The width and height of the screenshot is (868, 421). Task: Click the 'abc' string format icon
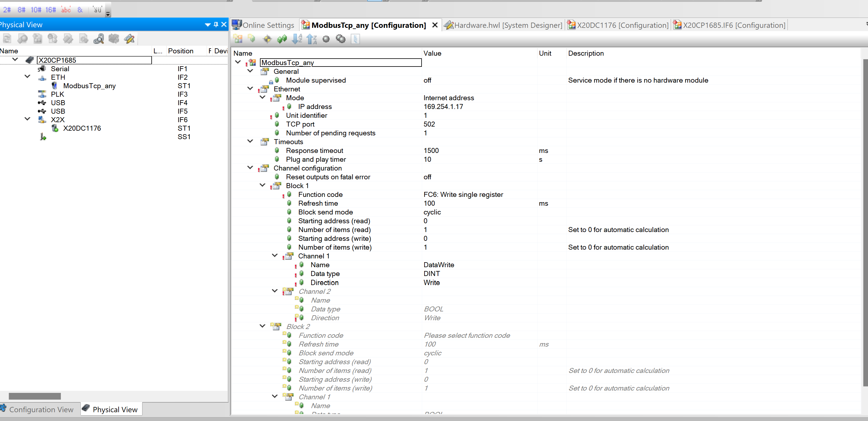66,10
